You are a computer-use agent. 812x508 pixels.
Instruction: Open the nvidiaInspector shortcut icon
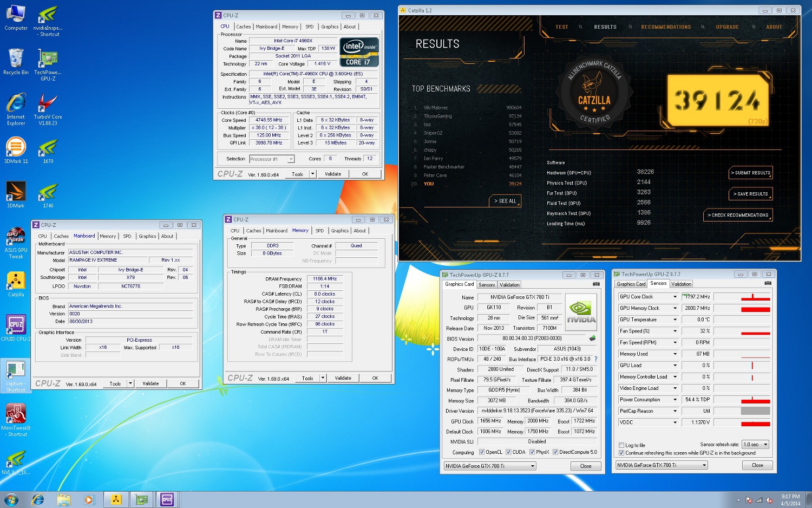tap(48, 21)
